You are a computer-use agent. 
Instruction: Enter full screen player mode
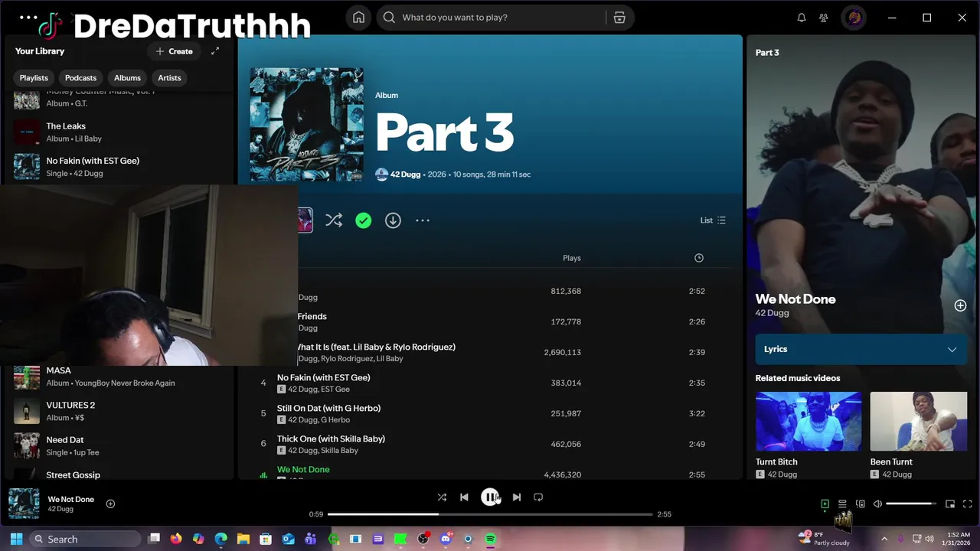(x=968, y=504)
